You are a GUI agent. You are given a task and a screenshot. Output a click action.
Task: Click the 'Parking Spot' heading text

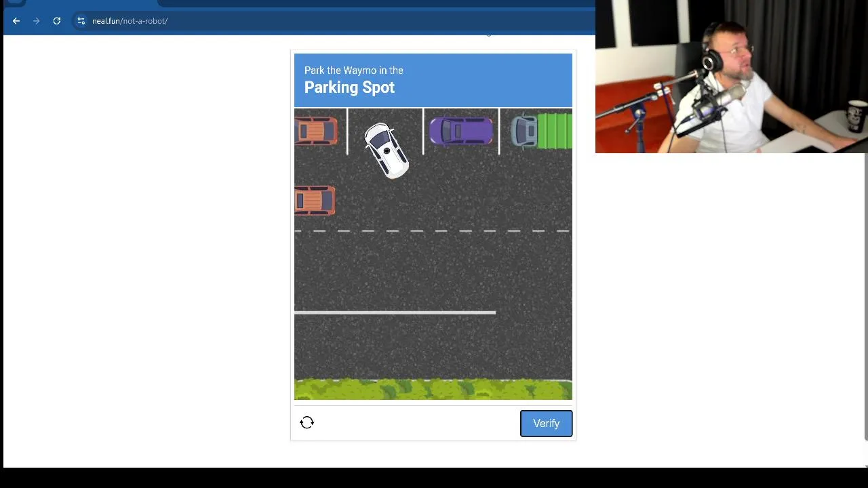click(x=349, y=87)
